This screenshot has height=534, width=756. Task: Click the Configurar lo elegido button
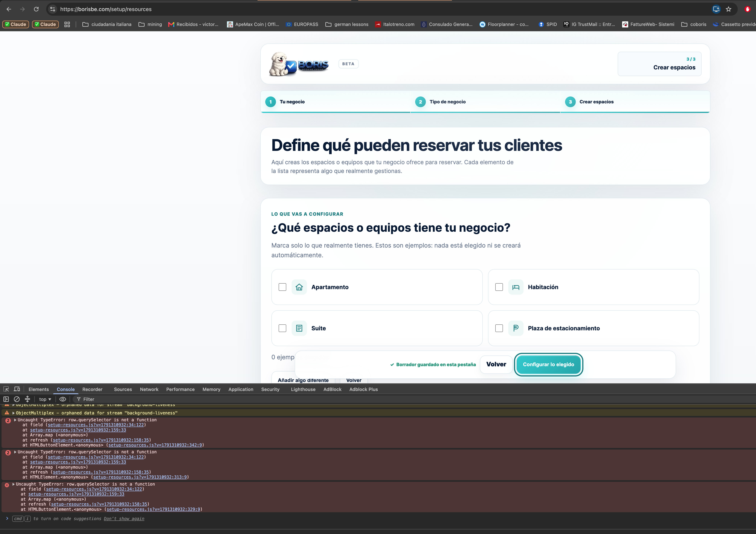pos(549,364)
